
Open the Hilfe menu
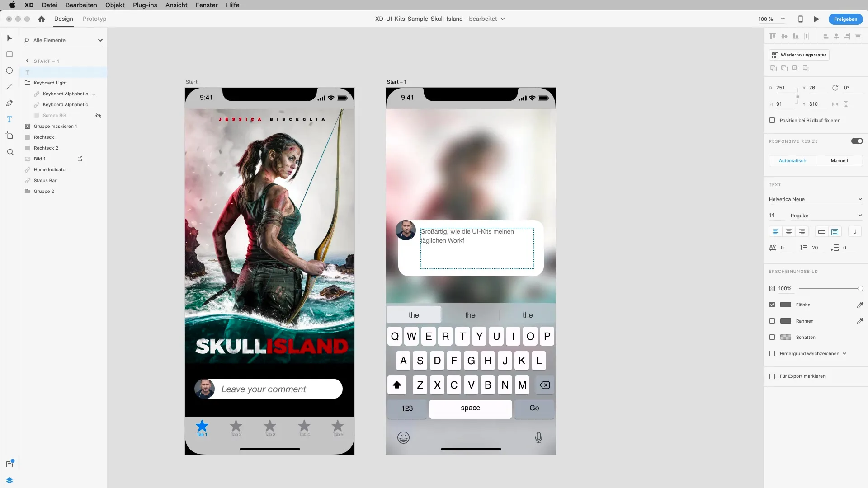pyautogui.click(x=233, y=5)
